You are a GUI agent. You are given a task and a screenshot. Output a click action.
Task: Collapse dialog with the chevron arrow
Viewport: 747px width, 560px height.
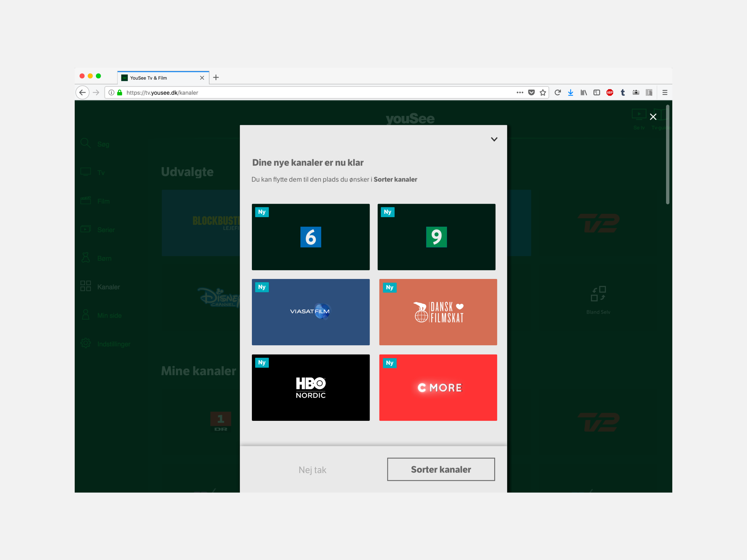(x=494, y=139)
